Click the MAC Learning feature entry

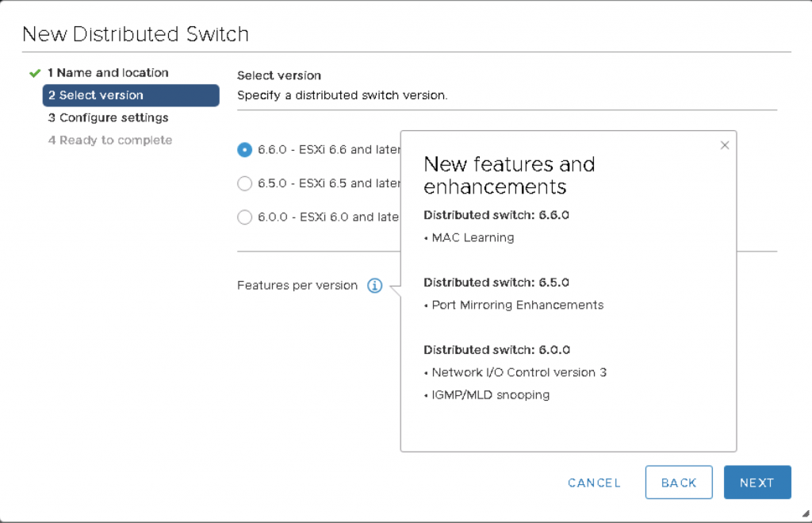[x=473, y=237]
